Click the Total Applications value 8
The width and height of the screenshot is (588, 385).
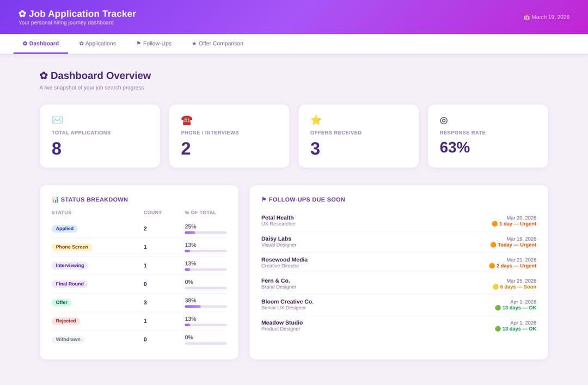57,149
